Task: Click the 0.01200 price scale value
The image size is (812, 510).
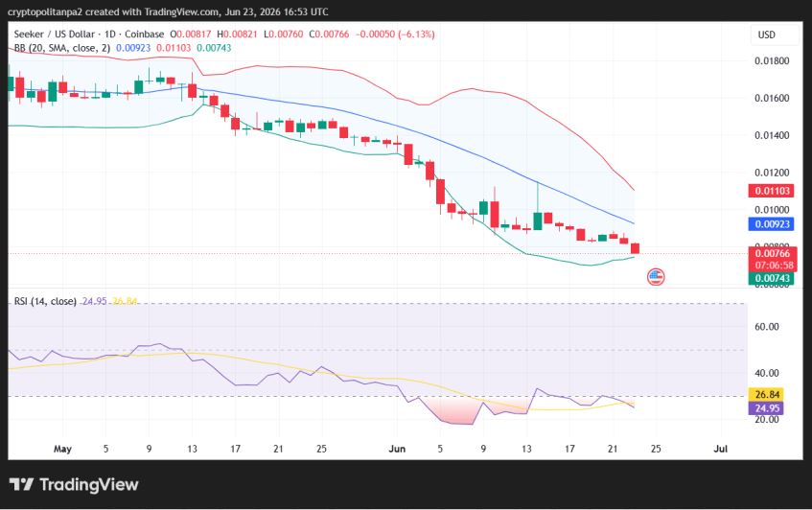Action: [772, 173]
